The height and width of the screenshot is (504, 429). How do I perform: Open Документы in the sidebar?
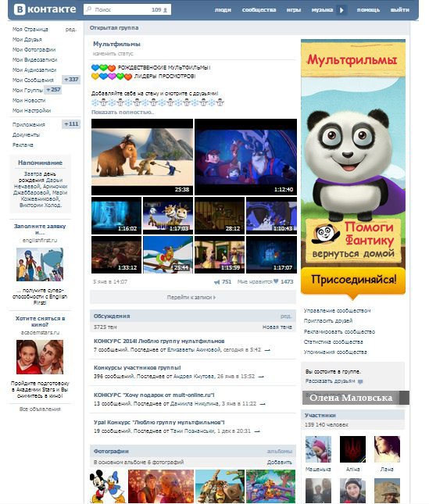26,134
